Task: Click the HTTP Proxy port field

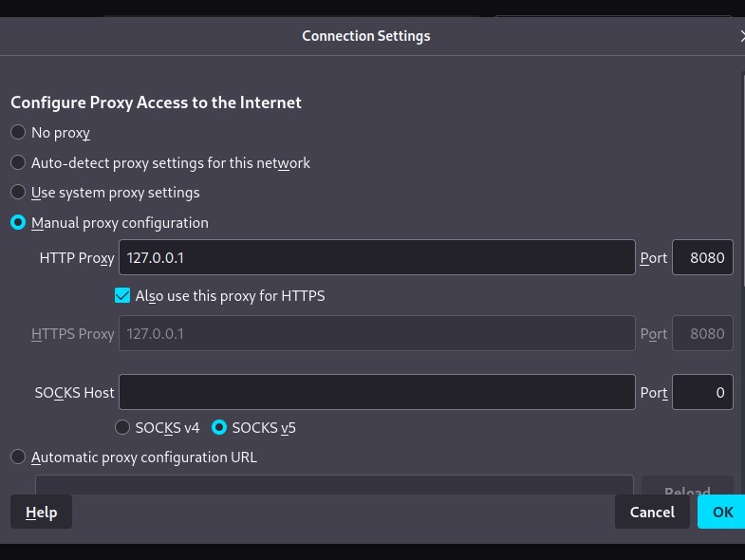Action: (x=702, y=257)
